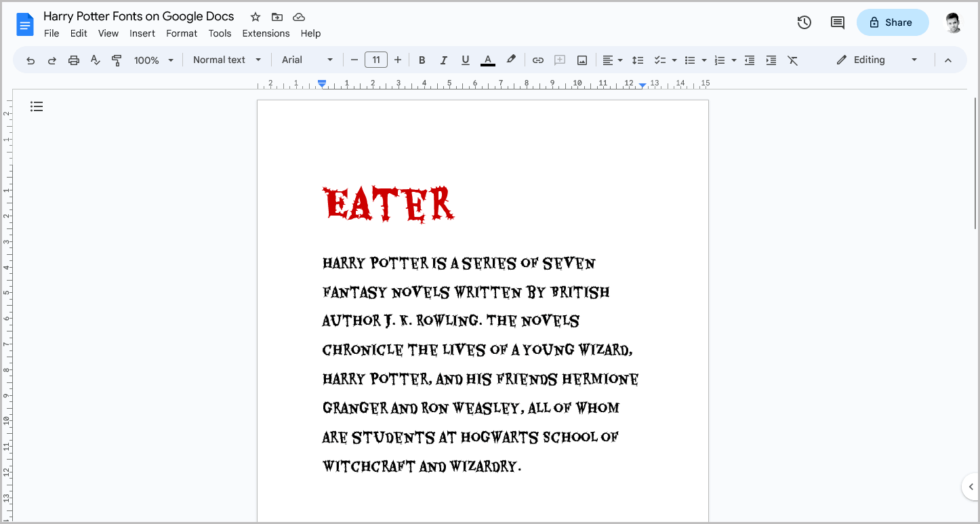Open the Extensions menu
This screenshot has height=524, width=980.
(266, 33)
